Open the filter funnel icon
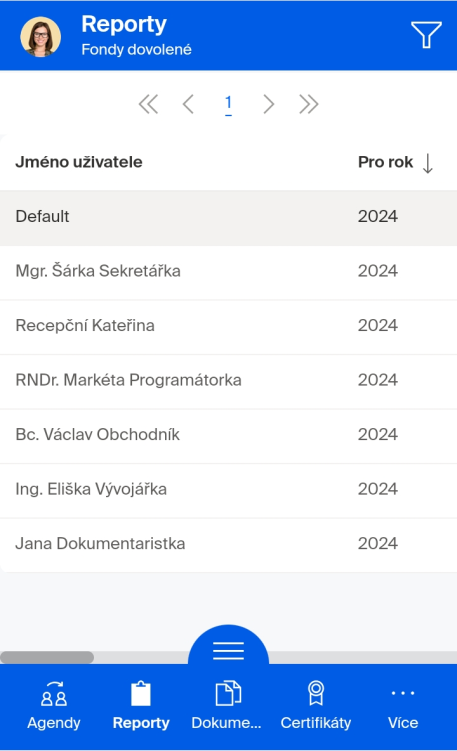The width and height of the screenshot is (457, 751). coord(426,35)
